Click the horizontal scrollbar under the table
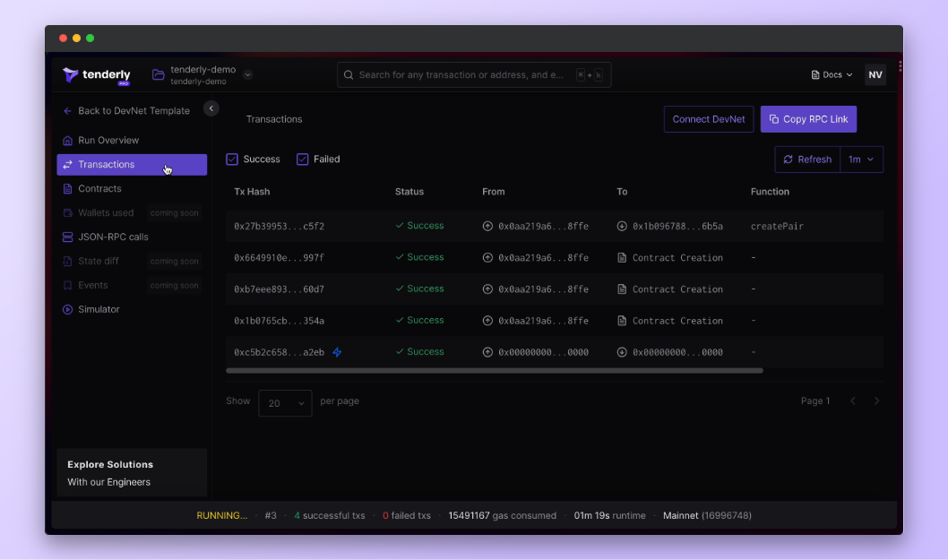 (x=494, y=370)
